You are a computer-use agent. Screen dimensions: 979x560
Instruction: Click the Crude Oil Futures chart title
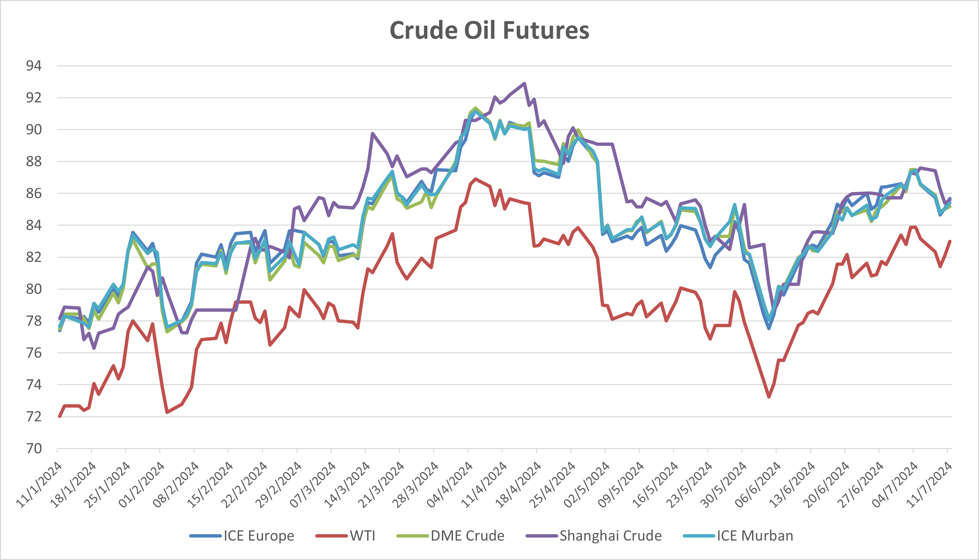tap(489, 30)
